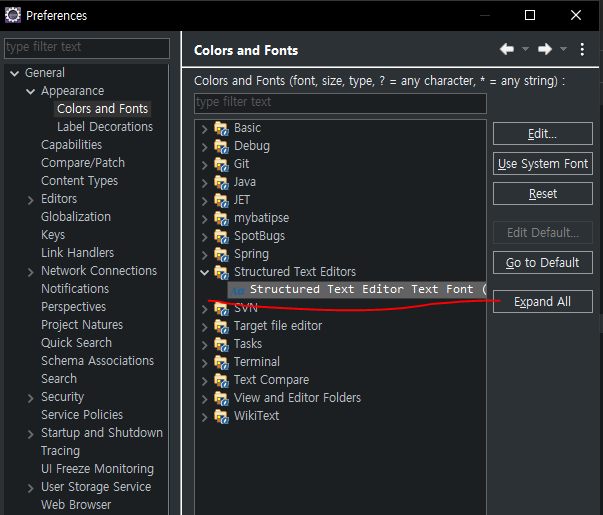This screenshot has width=603, height=515.
Task: Open the Quick Search preference page
Action: 77,343
